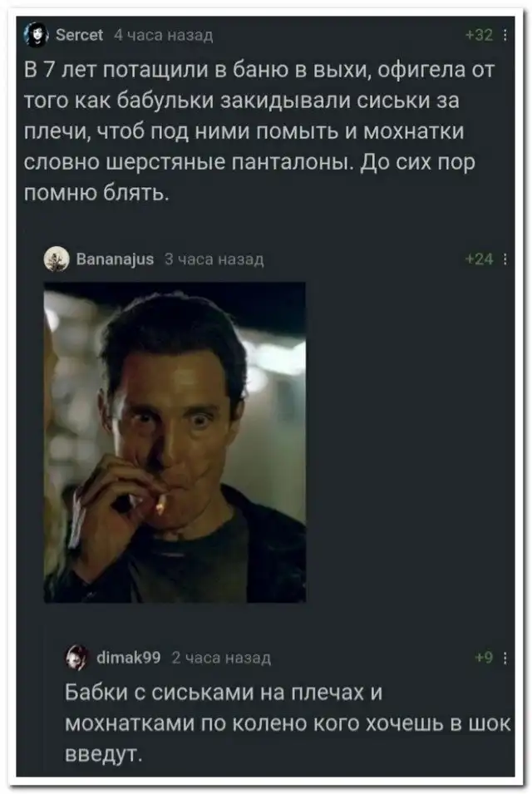Click the +32 rating on Sercet's comment
532x794 pixels.
click(480, 35)
